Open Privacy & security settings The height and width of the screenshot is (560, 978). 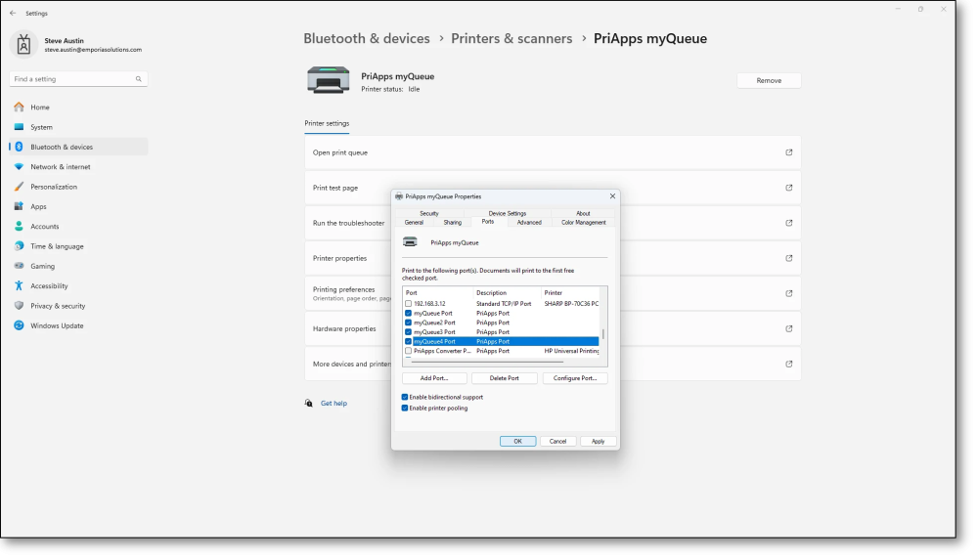78,306
